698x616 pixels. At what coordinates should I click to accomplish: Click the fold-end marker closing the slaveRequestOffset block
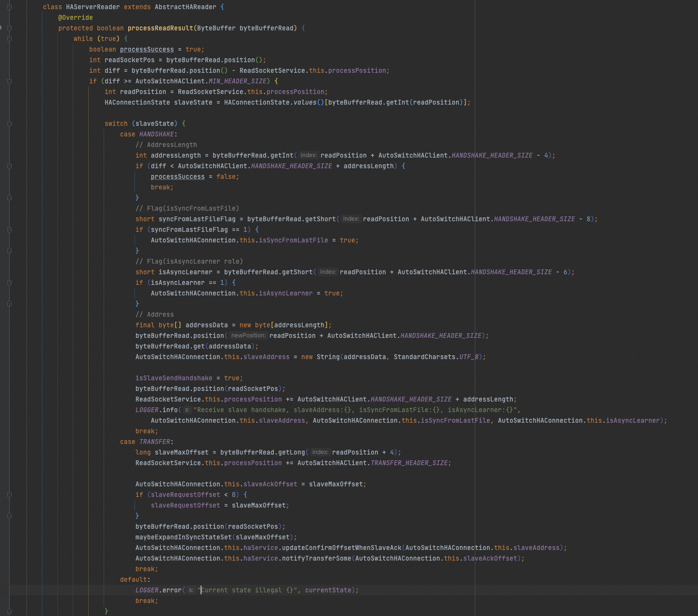(x=9, y=516)
